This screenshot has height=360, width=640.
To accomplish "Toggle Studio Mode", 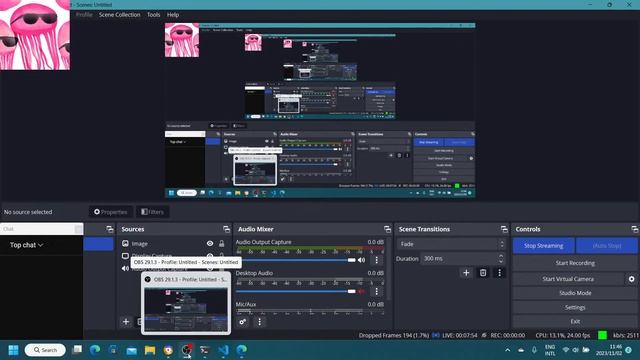I will (x=575, y=293).
